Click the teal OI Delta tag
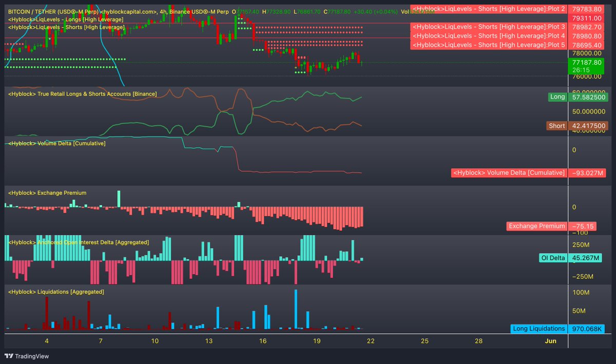 pos(553,258)
